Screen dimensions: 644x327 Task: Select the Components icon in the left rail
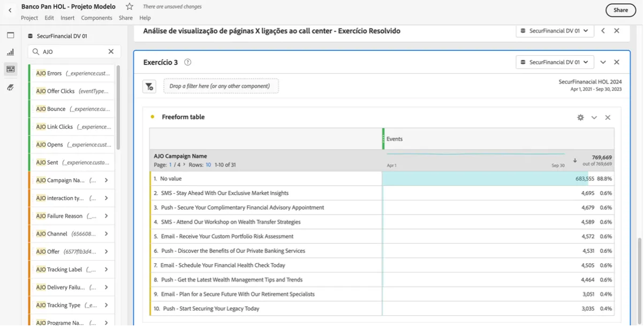click(10, 69)
